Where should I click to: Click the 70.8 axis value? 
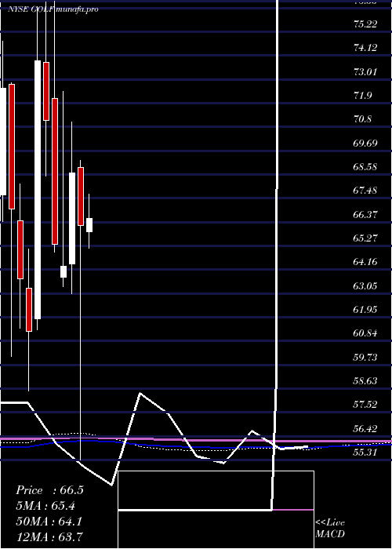tap(362, 119)
